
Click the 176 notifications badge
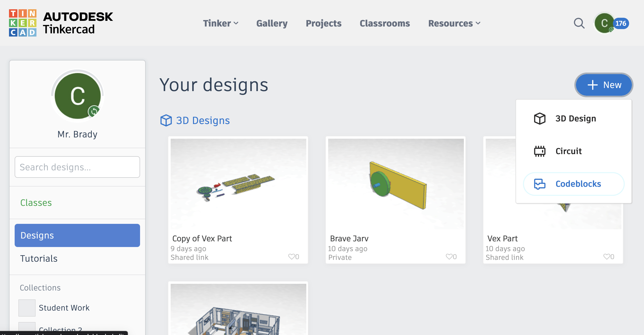point(621,23)
